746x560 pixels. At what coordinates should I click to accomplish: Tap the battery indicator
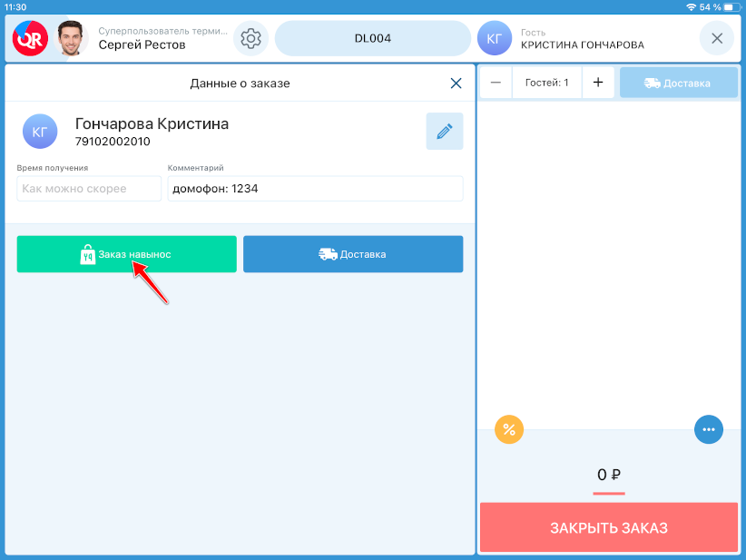(732, 7)
